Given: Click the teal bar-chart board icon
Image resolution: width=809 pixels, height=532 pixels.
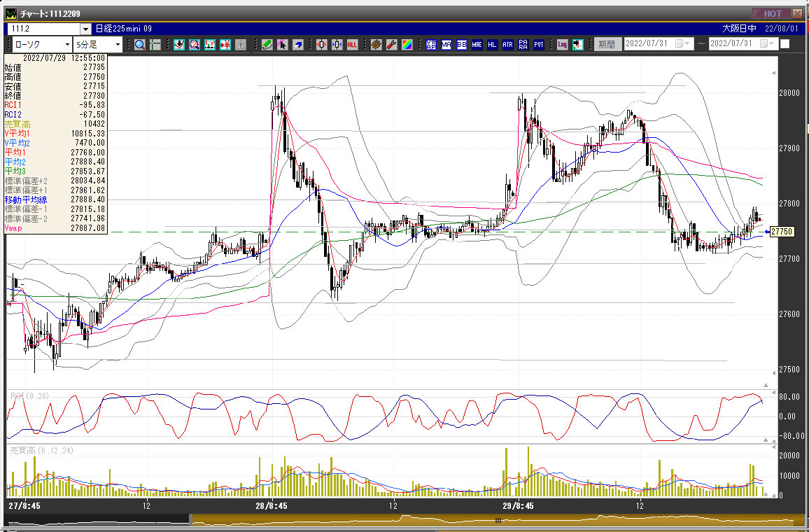Looking at the screenshot, I should 209,44.
